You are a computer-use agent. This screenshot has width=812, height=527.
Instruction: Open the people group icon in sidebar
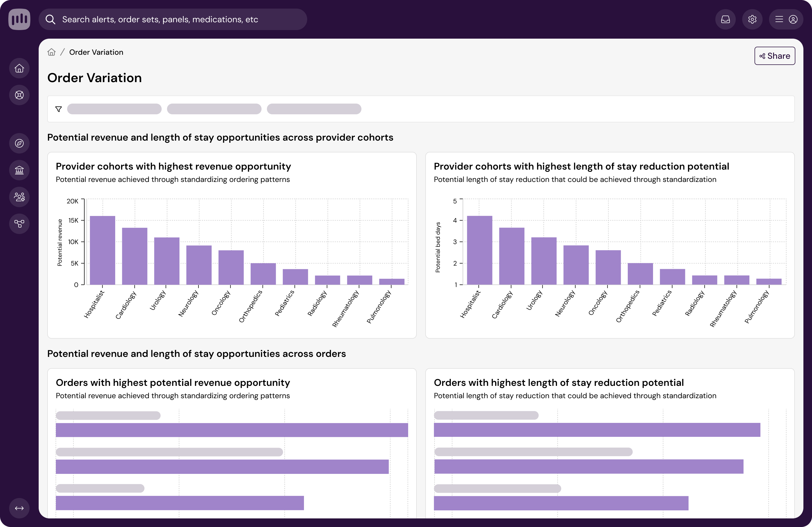click(19, 197)
